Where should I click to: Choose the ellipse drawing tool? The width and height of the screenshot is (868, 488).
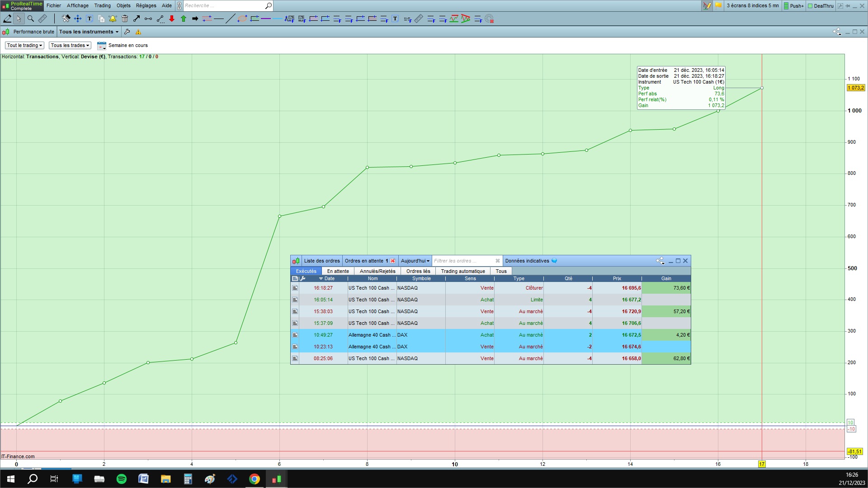pyautogui.click(x=242, y=19)
